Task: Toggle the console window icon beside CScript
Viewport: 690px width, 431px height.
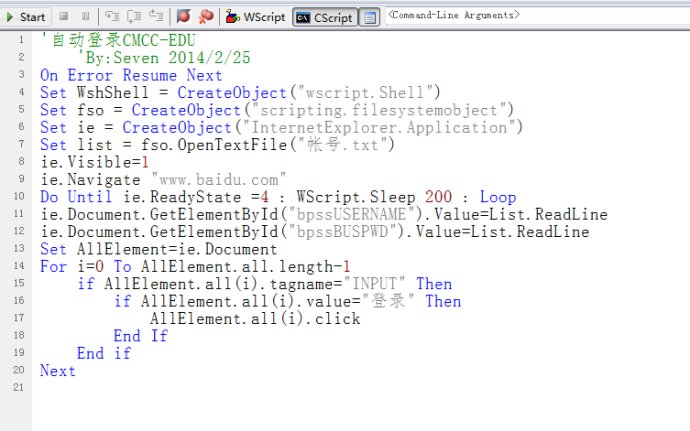Action: pos(369,16)
